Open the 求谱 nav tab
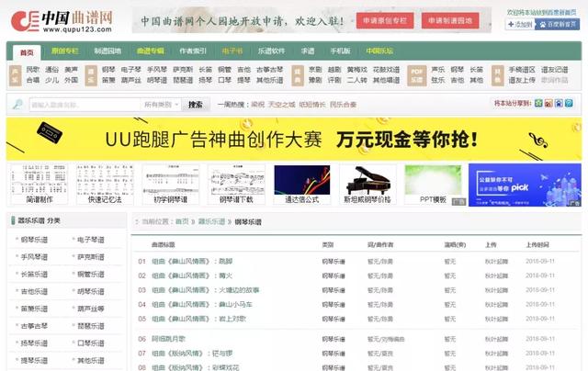The height and width of the screenshot is (371, 588). coord(308,51)
